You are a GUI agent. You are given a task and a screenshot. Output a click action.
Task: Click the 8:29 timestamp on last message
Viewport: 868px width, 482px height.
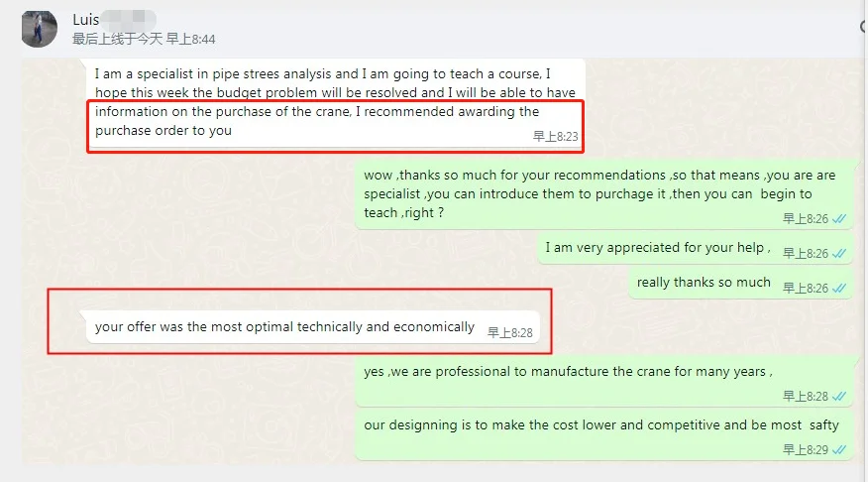(x=805, y=450)
